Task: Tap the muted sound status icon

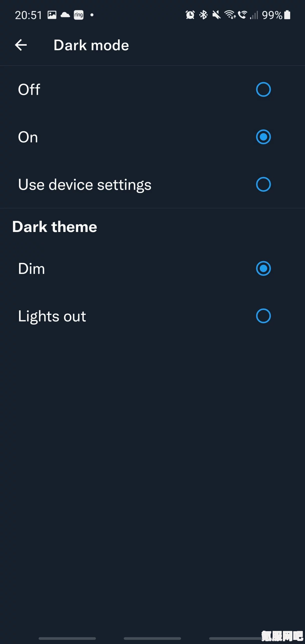Action: click(x=216, y=15)
